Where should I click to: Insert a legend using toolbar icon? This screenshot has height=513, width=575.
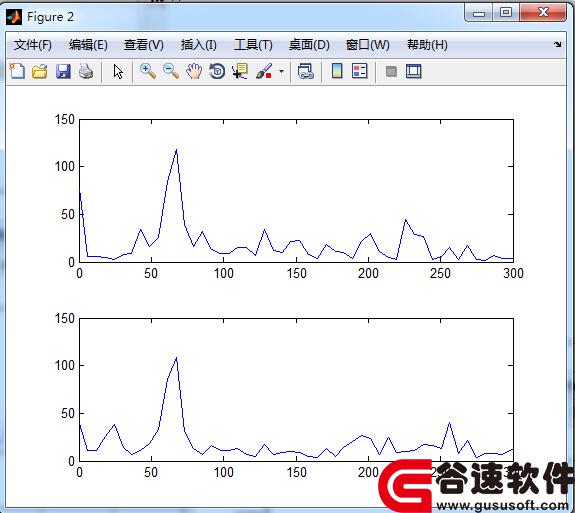pyautogui.click(x=359, y=71)
